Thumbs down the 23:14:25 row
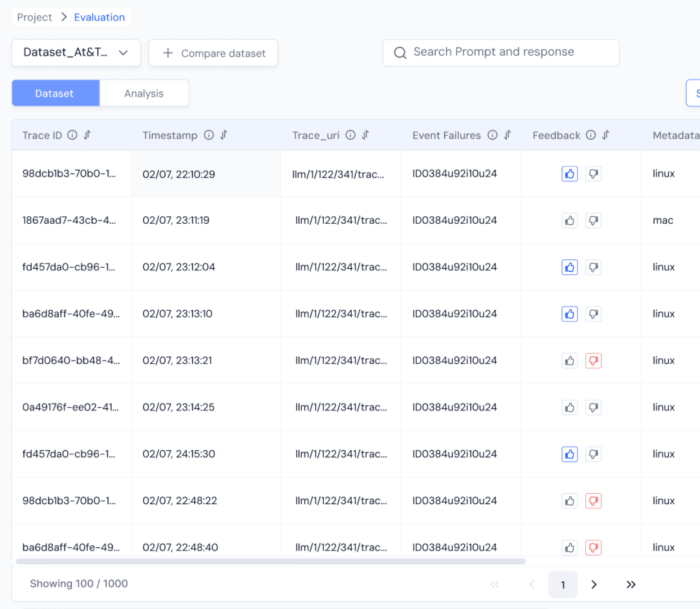 tap(593, 407)
